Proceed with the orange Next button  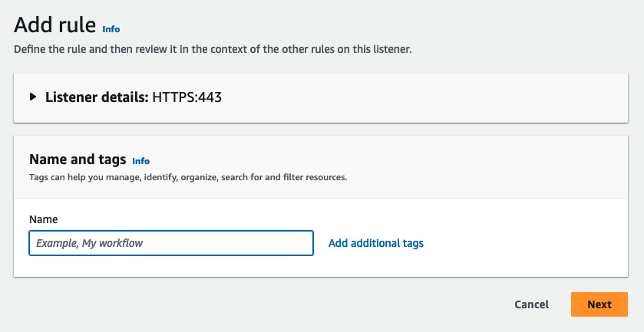click(x=599, y=304)
